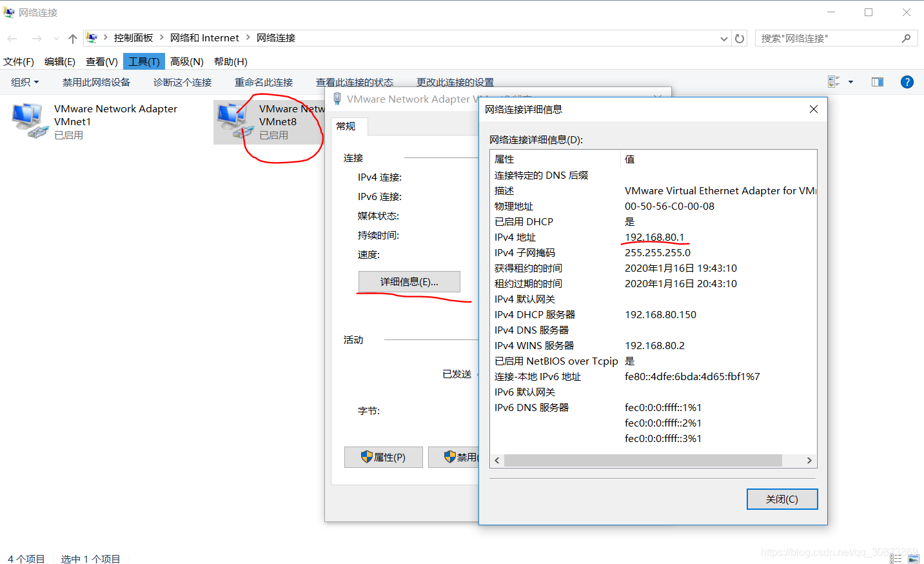Click the details list horizontal scrollbar thumb
The image size is (924, 564).
coord(643,460)
